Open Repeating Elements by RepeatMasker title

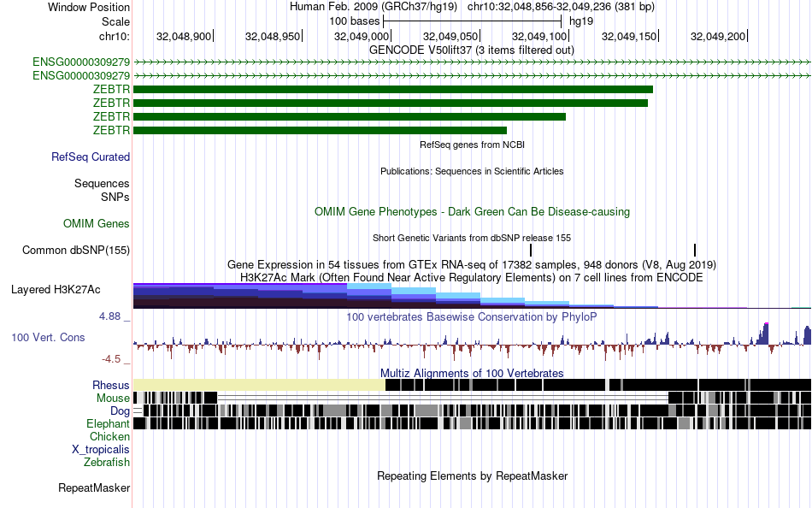coord(472,476)
